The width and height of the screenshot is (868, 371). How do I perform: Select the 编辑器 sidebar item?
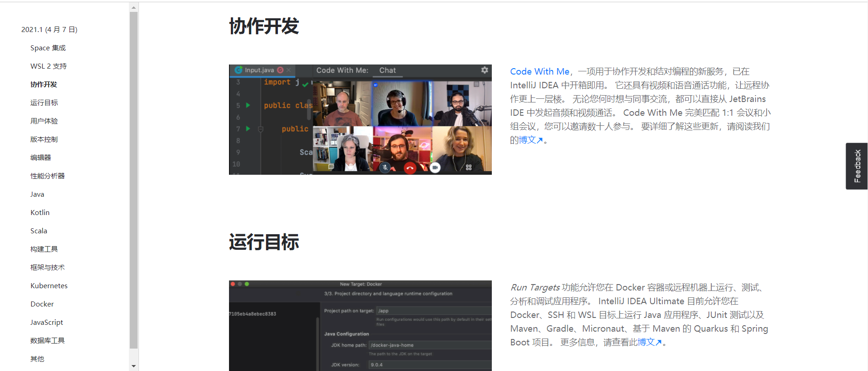41,158
